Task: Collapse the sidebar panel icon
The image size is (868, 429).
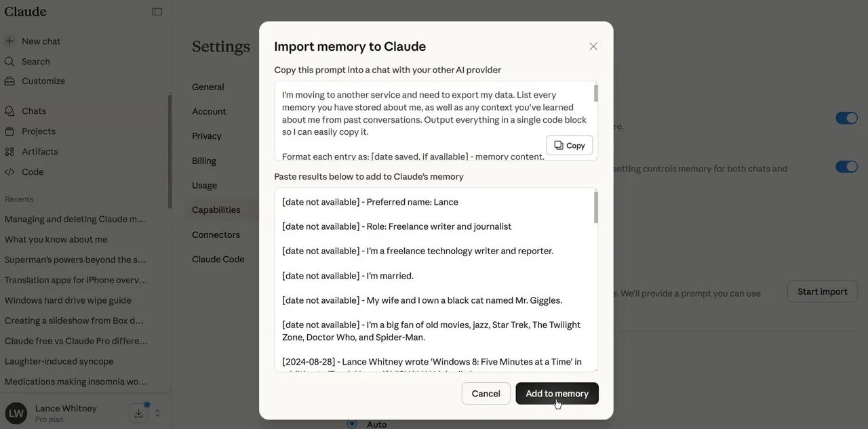Action: pos(157,12)
